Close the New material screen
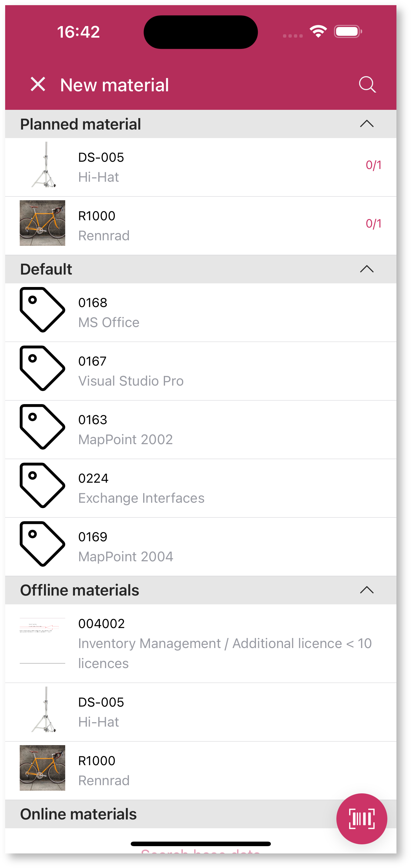 point(38,84)
